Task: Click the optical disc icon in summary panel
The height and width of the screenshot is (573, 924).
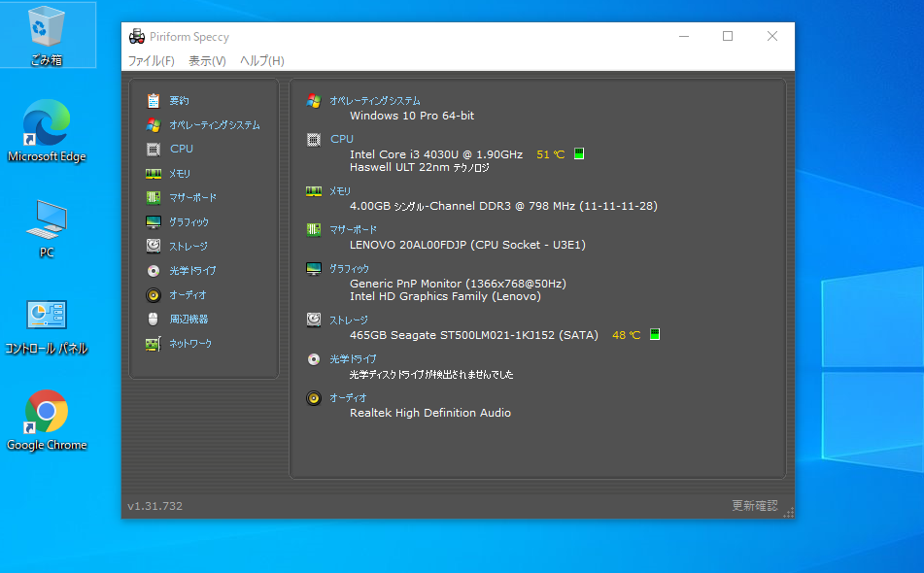Action: [314, 358]
